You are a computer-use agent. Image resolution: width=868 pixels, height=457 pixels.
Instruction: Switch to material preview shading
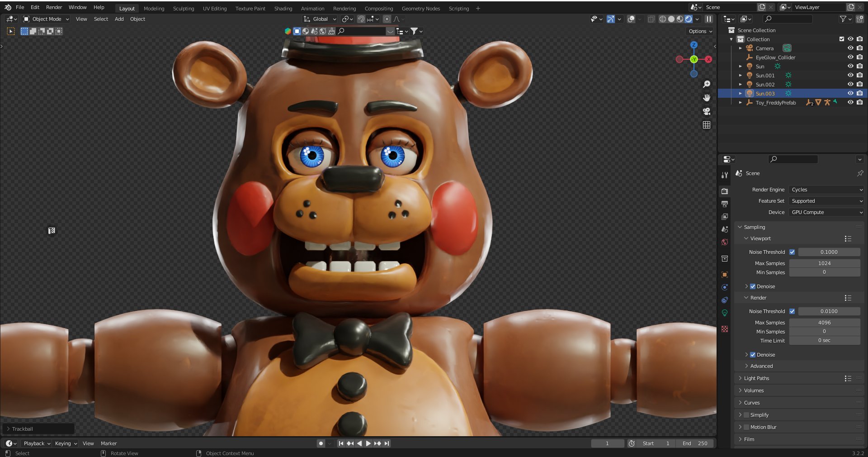680,19
